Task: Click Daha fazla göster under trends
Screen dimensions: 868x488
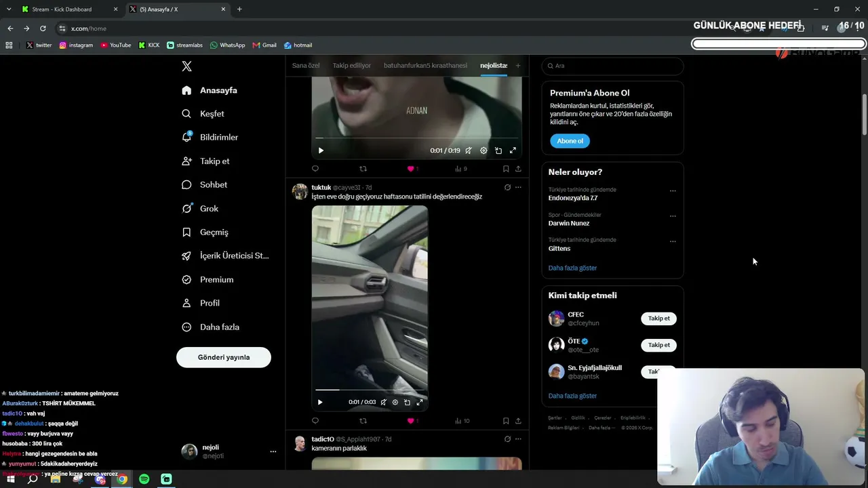Action: 572,268
